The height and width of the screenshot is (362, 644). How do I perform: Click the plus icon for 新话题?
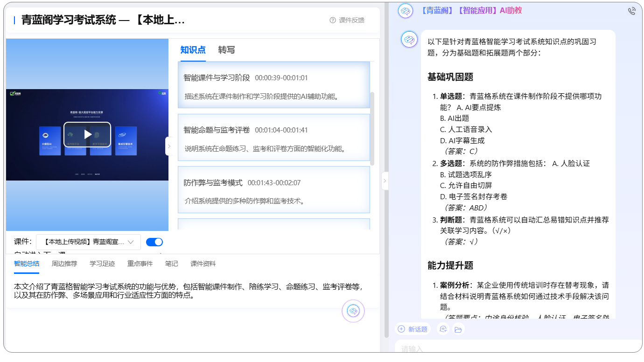pos(401,329)
